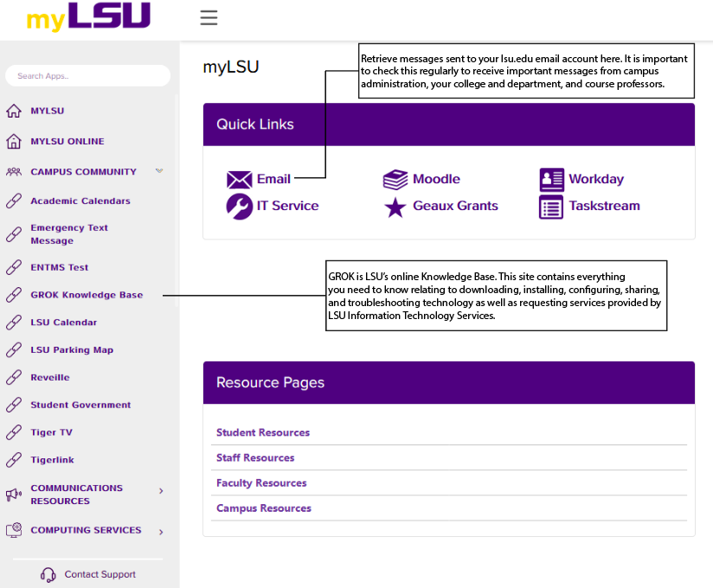Click the sidebar vertical scrollbar
713x588 pixels.
tap(177, 200)
